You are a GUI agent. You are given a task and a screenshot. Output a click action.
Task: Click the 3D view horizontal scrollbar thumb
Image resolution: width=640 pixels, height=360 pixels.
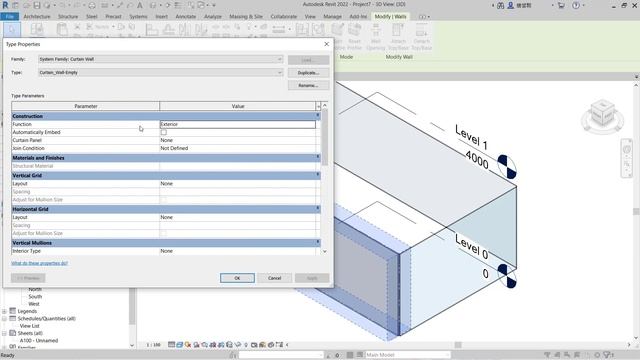click(458, 345)
